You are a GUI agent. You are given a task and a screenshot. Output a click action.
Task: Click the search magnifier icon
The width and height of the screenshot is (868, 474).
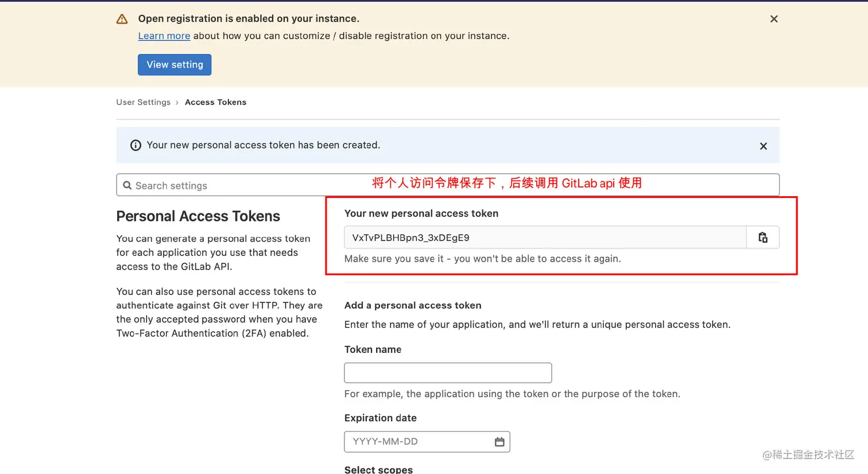[127, 185]
